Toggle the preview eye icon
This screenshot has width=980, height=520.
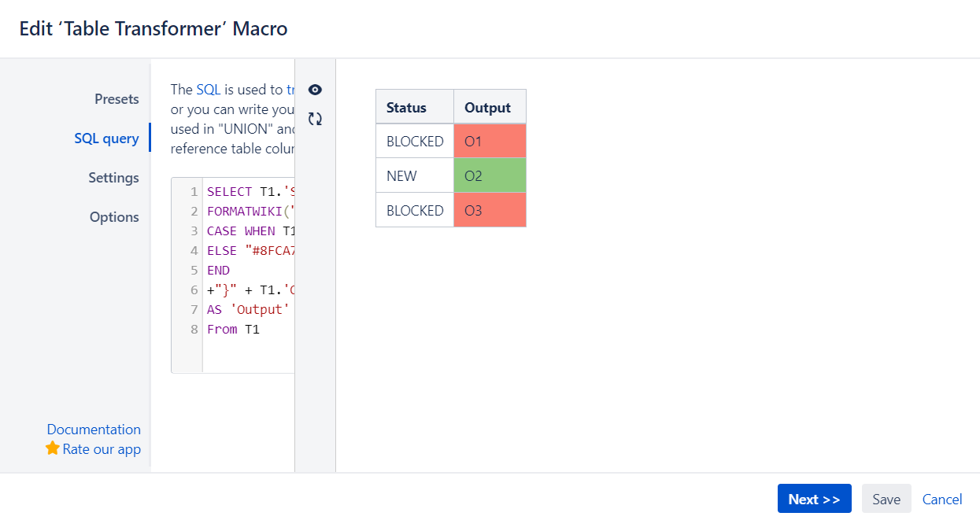click(315, 90)
